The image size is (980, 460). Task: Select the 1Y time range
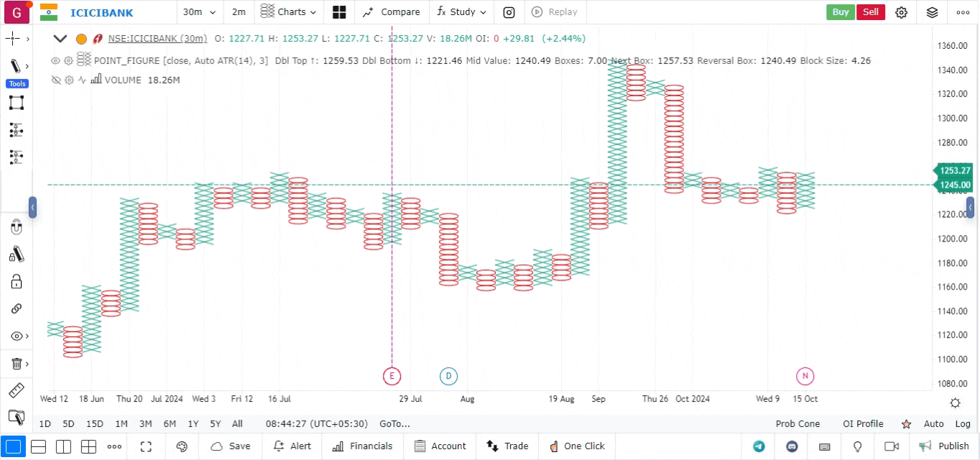[193, 424]
